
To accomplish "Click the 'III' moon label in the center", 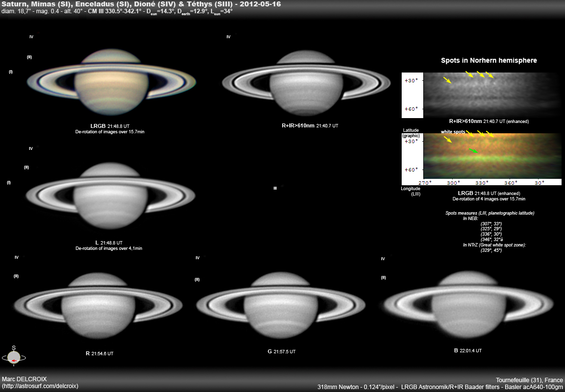I will [275, 188].
